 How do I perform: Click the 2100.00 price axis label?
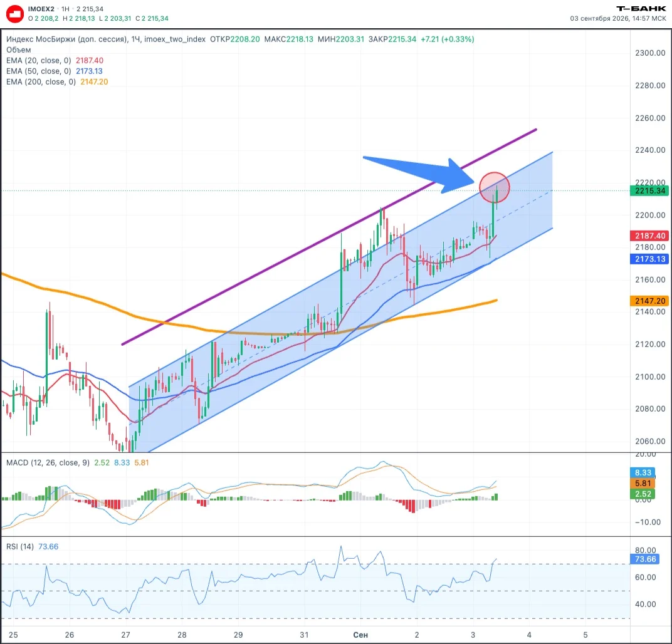click(650, 377)
